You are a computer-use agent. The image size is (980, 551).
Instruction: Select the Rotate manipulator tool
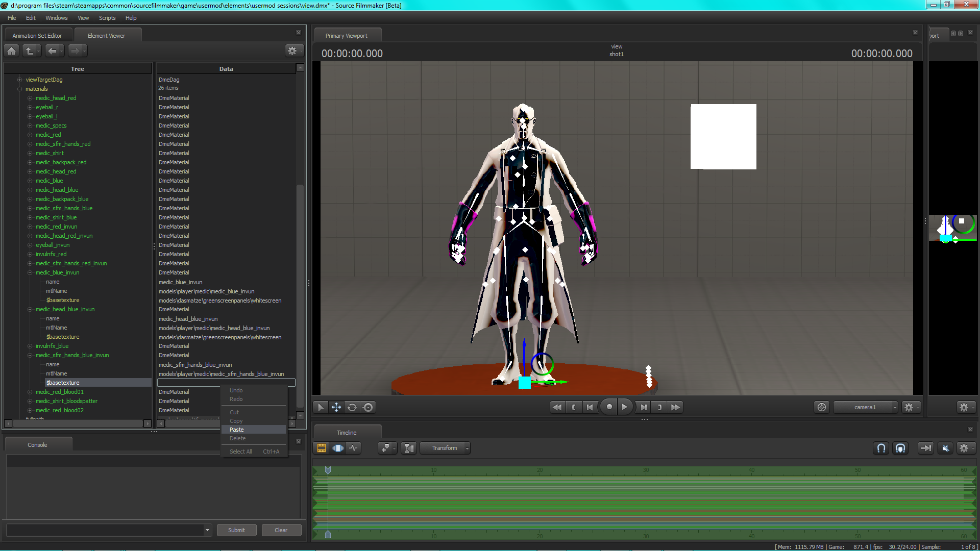pyautogui.click(x=352, y=407)
